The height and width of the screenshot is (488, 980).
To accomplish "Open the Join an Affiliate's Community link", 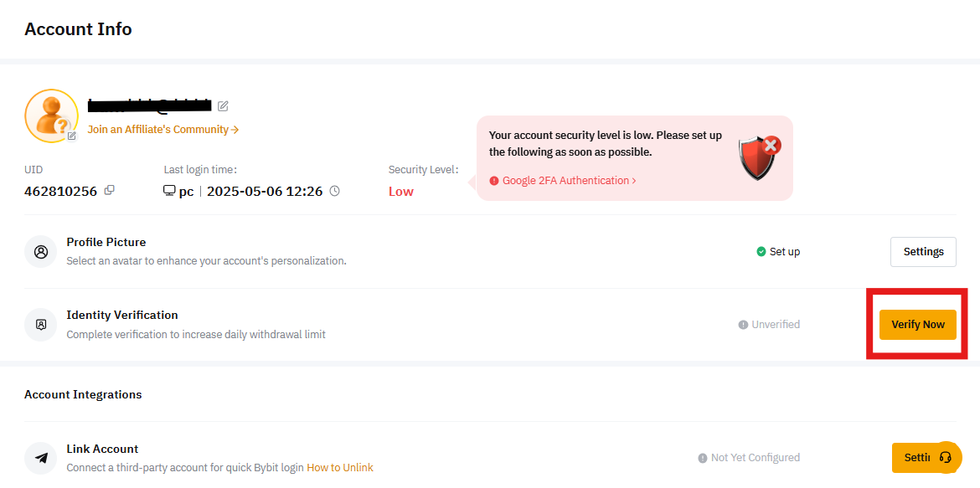I will click(163, 130).
